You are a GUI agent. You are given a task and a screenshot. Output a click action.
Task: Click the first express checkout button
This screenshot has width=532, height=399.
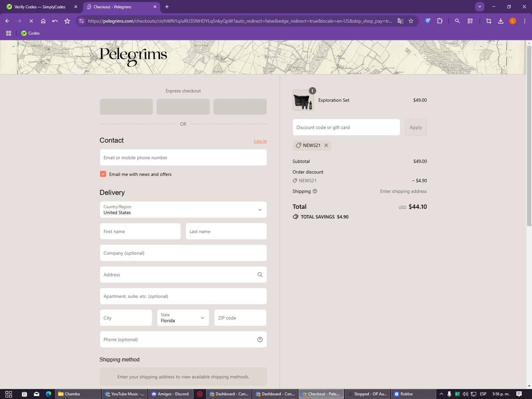point(126,107)
